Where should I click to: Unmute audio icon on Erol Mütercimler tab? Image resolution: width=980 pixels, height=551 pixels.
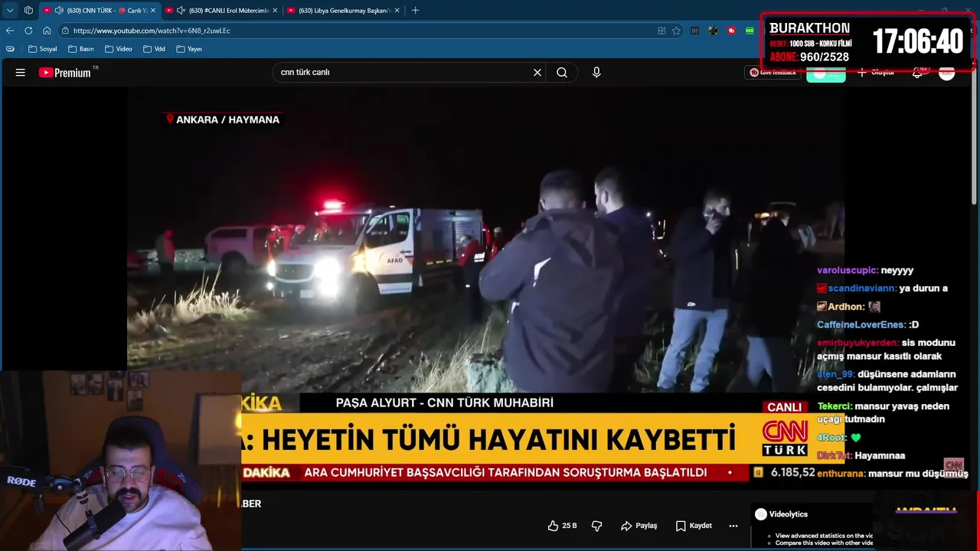point(181,11)
